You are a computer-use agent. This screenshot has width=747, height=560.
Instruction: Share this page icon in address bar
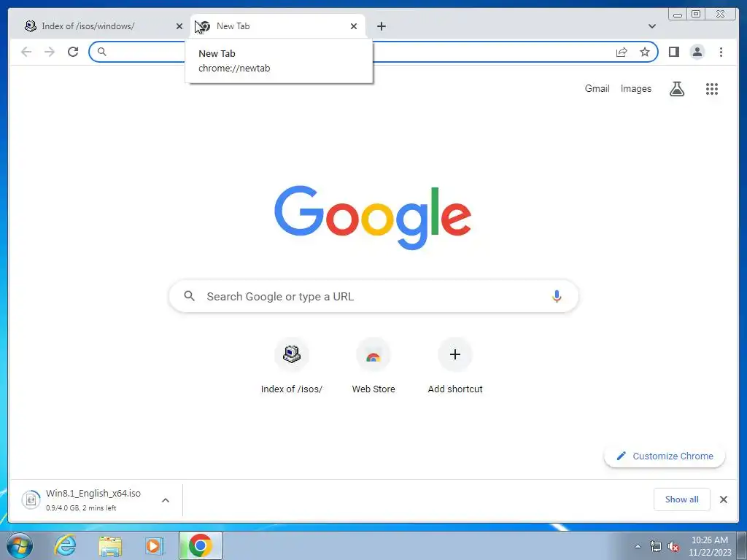tap(622, 52)
